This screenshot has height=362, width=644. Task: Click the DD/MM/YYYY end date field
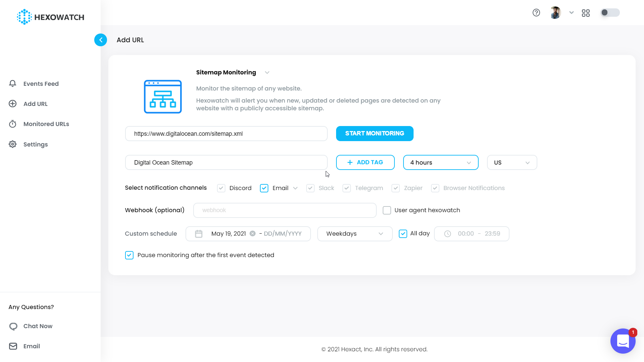282,234
